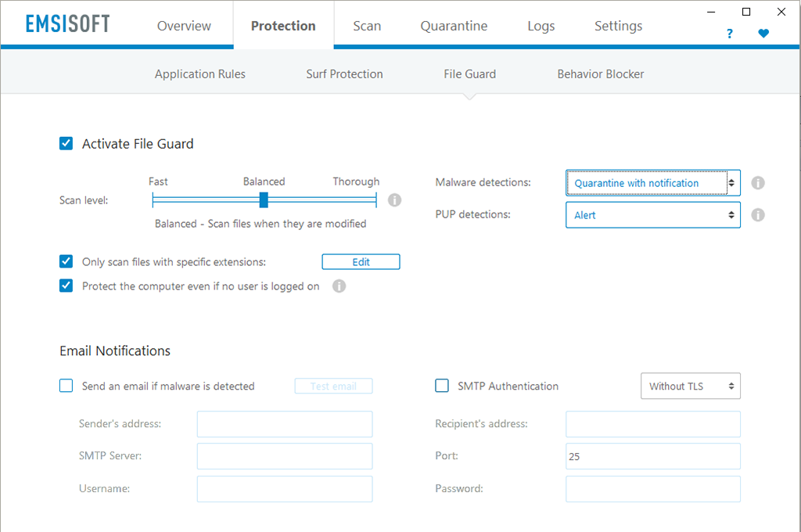
Task: Enable Send an email if malware is detected
Action: [x=66, y=386]
